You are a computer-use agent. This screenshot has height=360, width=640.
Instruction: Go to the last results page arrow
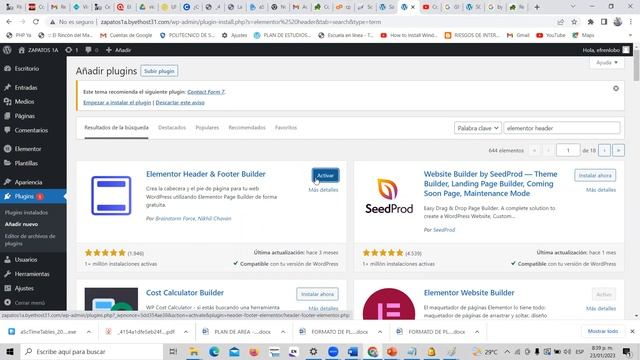coord(618,150)
